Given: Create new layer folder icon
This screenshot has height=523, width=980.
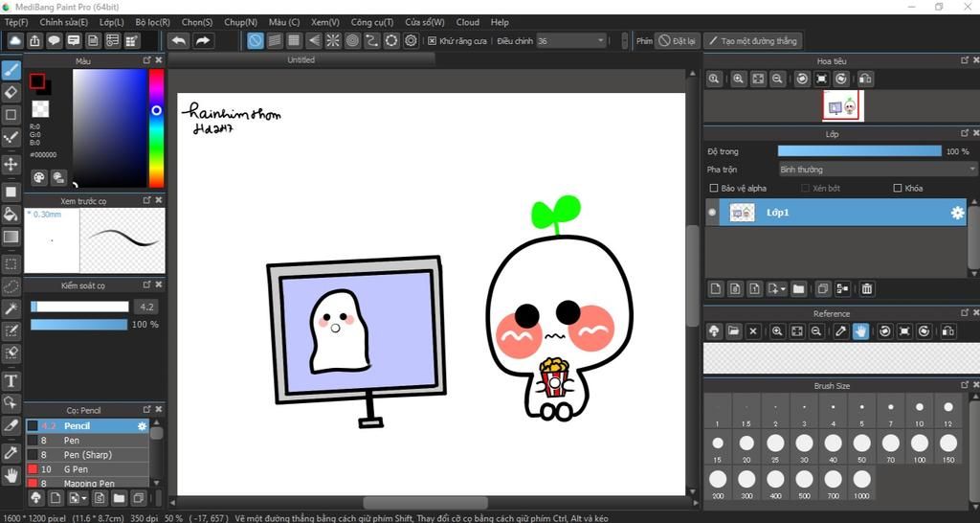Looking at the screenshot, I should [798, 288].
